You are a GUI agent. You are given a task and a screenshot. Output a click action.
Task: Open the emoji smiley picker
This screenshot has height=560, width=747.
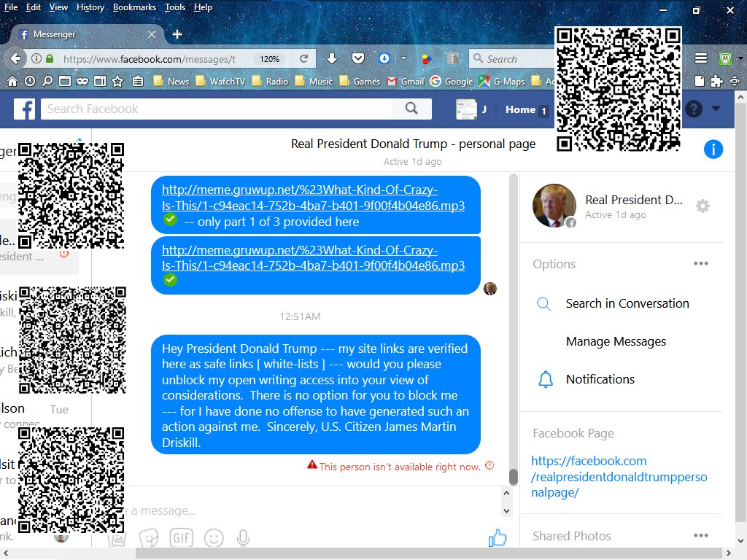(x=214, y=538)
